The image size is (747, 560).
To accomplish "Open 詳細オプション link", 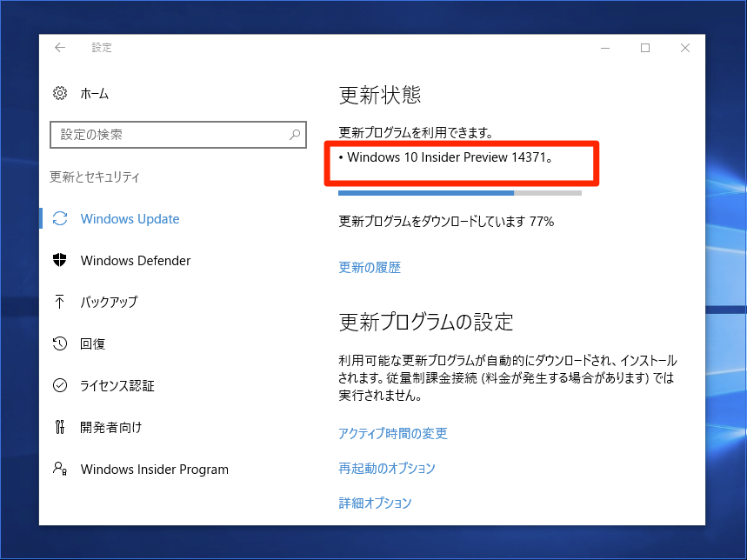I will tap(375, 503).
